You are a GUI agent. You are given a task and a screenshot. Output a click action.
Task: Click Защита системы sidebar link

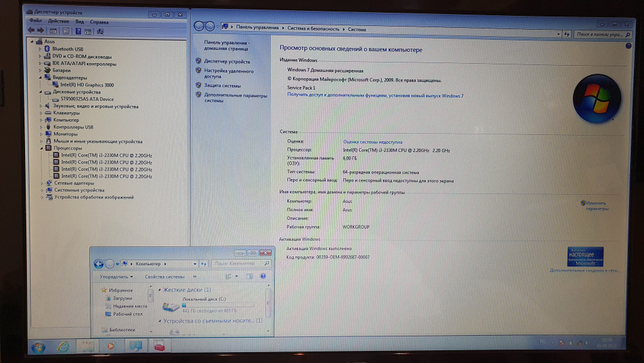click(222, 86)
